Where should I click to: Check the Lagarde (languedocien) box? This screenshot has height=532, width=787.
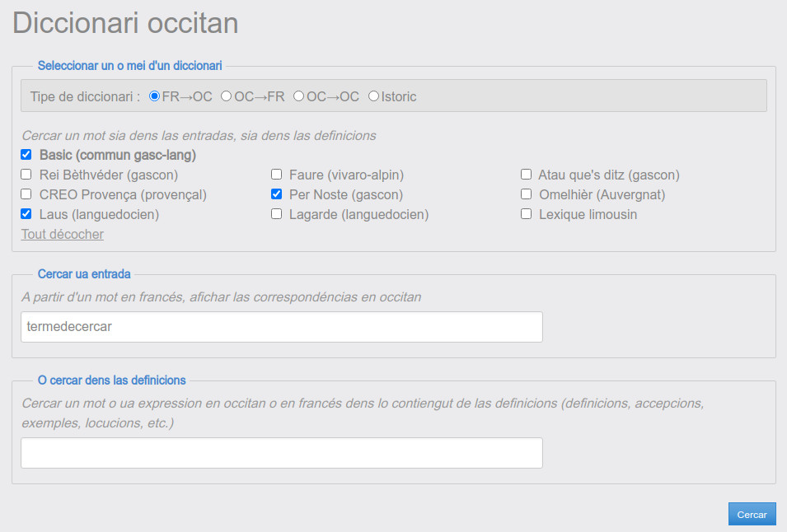click(x=277, y=214)
